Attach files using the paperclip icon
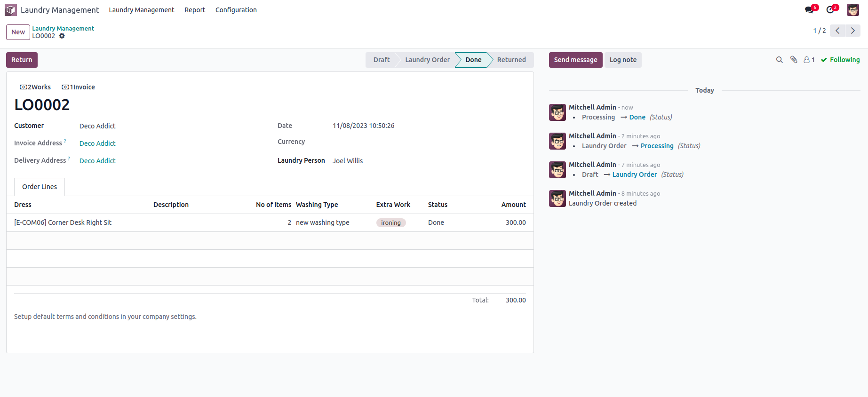868x397 pixels. click(794, 60)
